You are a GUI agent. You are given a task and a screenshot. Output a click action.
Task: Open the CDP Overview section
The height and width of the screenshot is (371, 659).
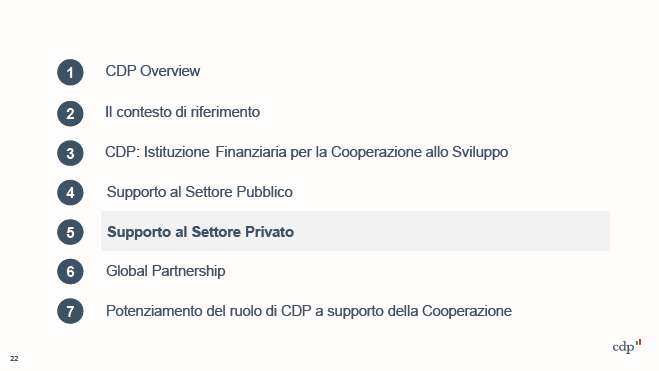pyautogui.click(x=153, y=71)
